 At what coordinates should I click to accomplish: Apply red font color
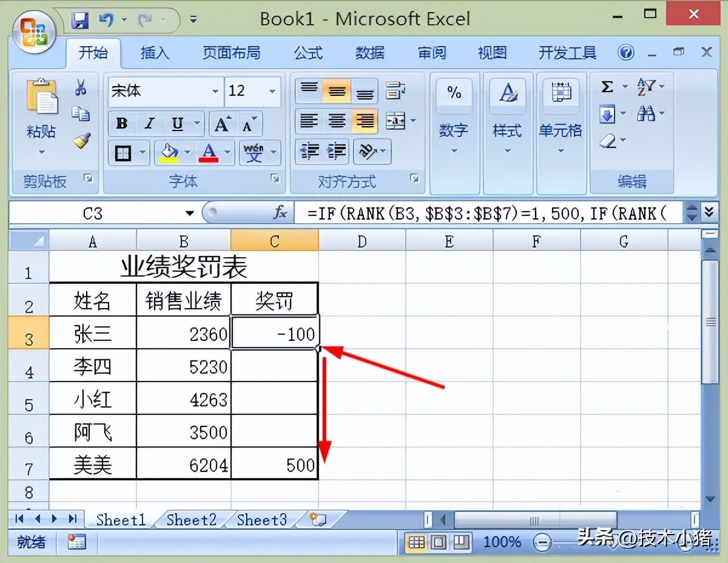(x=209, y=152)
